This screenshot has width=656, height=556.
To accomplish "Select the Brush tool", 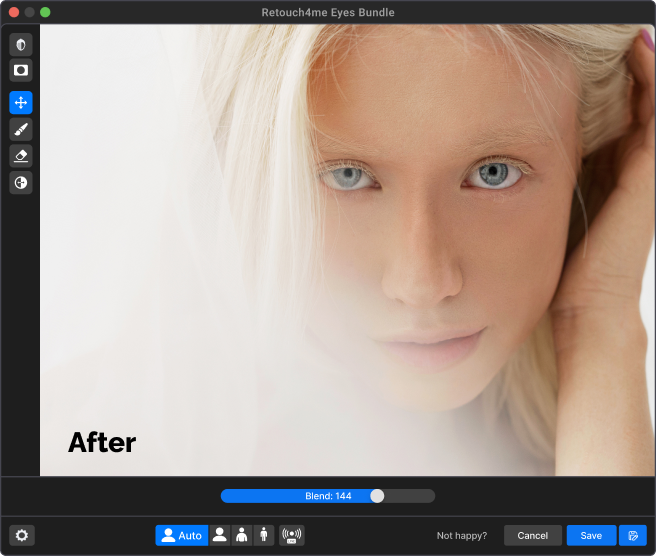I will pos(21,129).
